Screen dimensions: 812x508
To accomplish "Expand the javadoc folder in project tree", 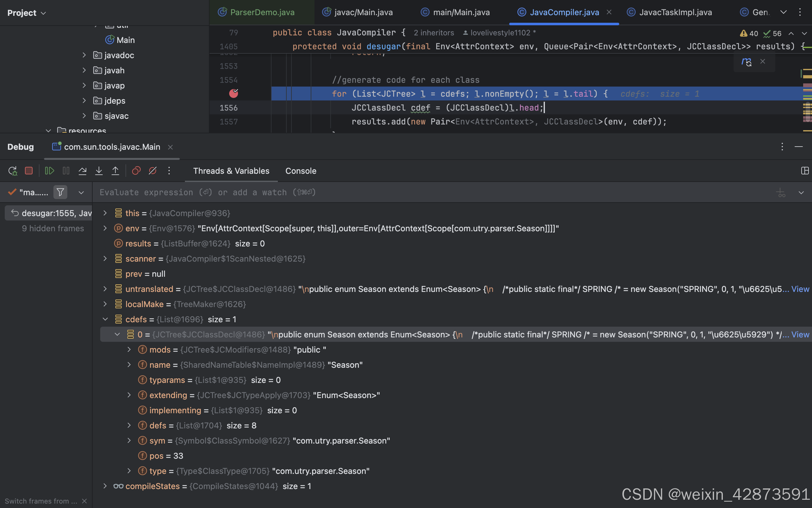I will click(x=84, y=55).
